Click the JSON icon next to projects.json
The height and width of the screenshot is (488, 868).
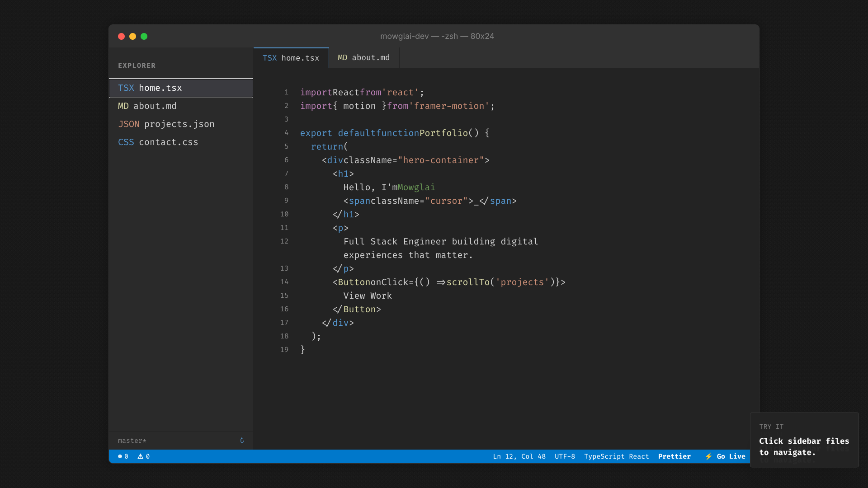[x=128, y=124]
